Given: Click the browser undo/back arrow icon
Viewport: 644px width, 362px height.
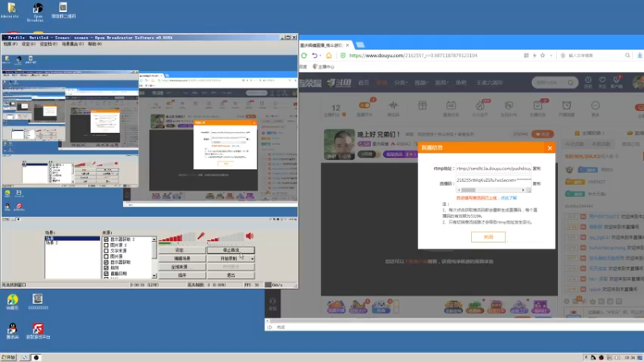Looking at the screenshot, I should [314, 56].
